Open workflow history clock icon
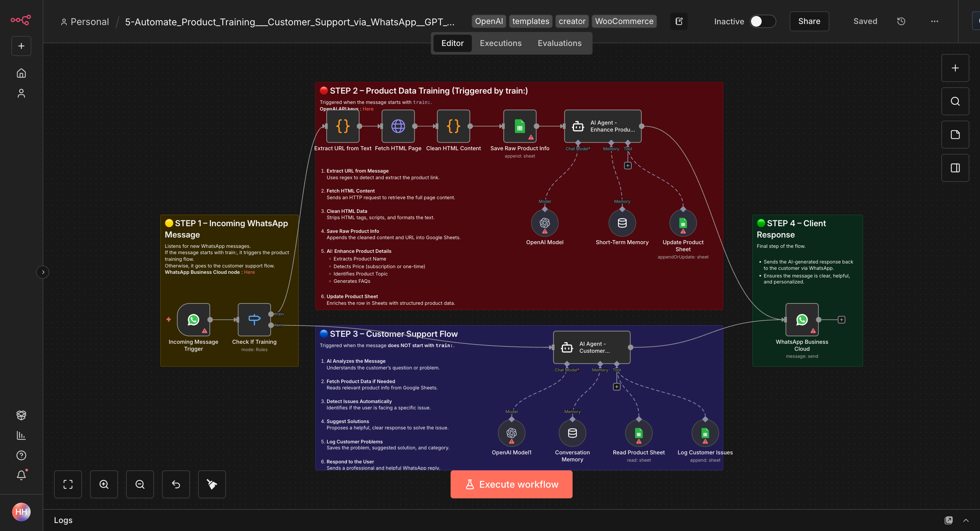980x531 pixels. tap(901, 21)
